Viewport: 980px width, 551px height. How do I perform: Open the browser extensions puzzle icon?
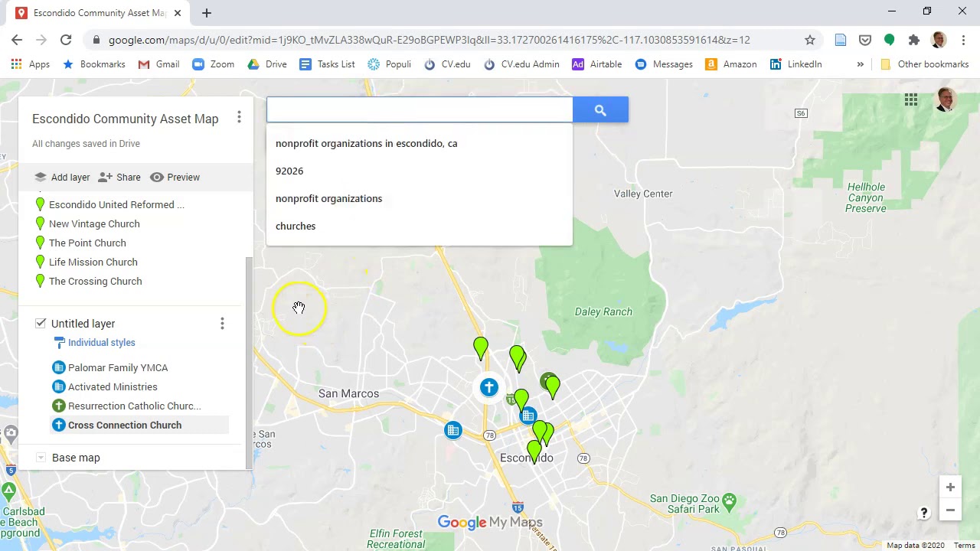[914, 40]
